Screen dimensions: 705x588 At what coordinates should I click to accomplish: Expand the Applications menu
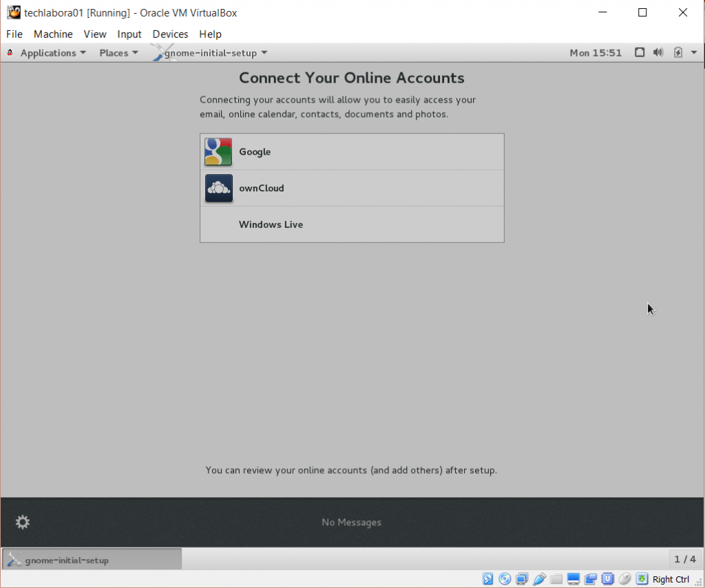coord(53,53)
